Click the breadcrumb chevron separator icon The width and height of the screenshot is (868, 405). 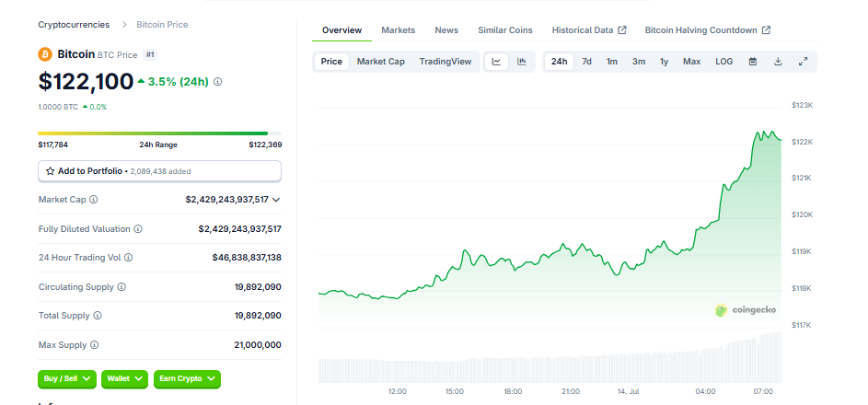[x=124, y=24]
